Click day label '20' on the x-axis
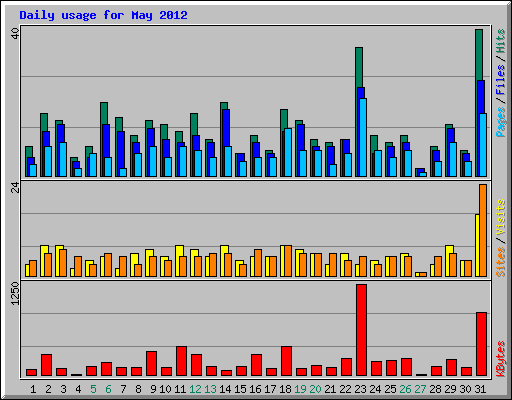 coord(315,389)
